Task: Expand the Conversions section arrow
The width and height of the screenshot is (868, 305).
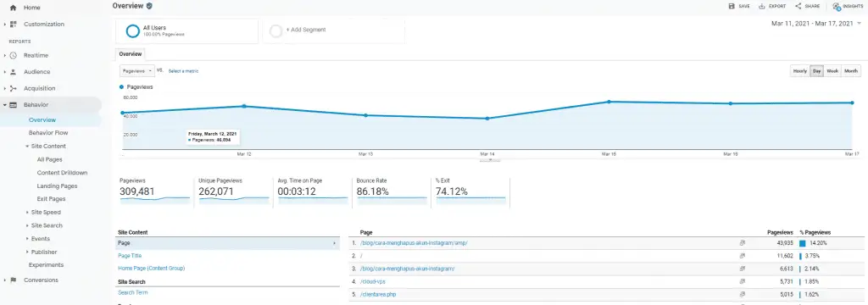Action: coord(5,280)
